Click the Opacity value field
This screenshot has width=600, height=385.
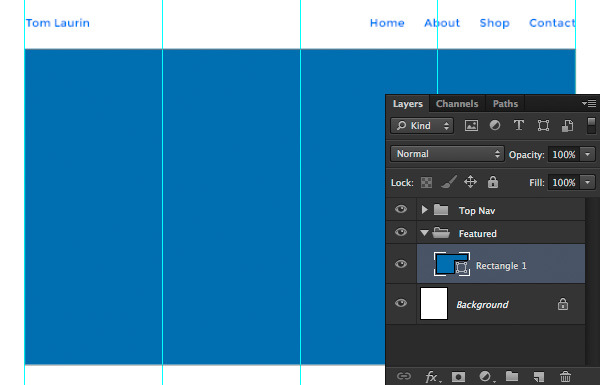[564, 154]
